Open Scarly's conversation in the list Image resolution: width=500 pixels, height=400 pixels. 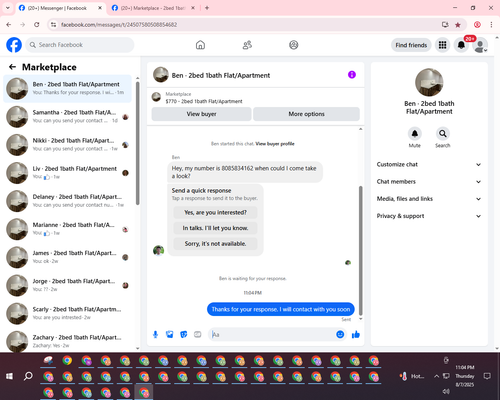(68, 313)
